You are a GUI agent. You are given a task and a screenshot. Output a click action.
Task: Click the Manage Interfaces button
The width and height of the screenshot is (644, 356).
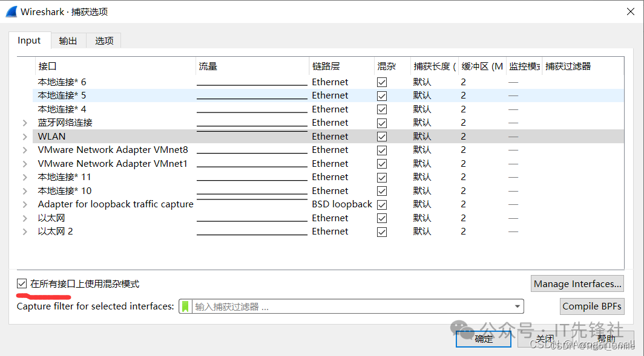click(x=577, y=283)
